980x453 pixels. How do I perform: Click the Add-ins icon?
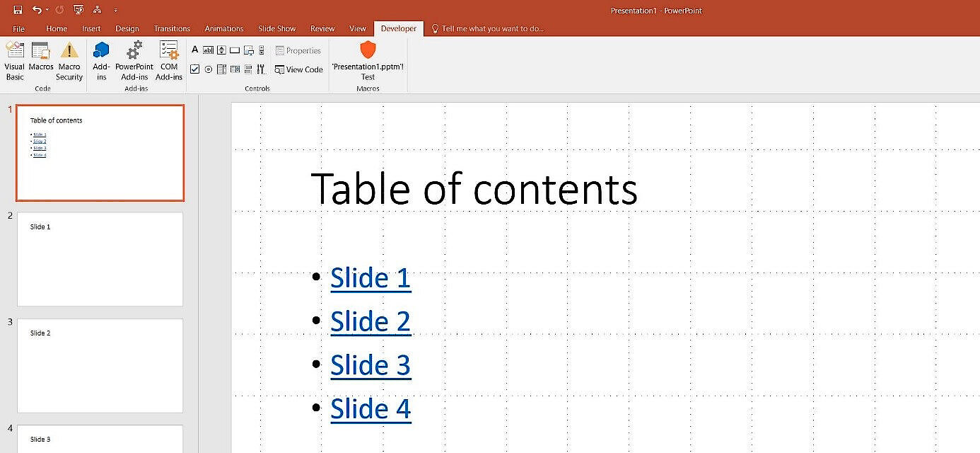click(x=101, y=61)
